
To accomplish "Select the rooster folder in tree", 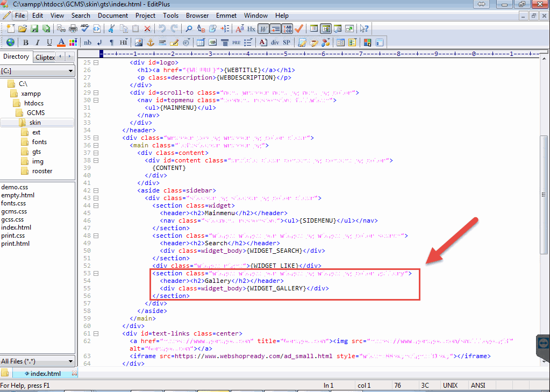I will point(42,171).
